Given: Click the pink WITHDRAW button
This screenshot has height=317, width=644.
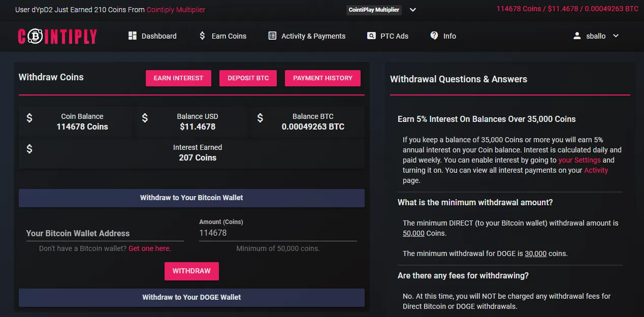Looking at the screenshot, I should click(x=191, y=271).
